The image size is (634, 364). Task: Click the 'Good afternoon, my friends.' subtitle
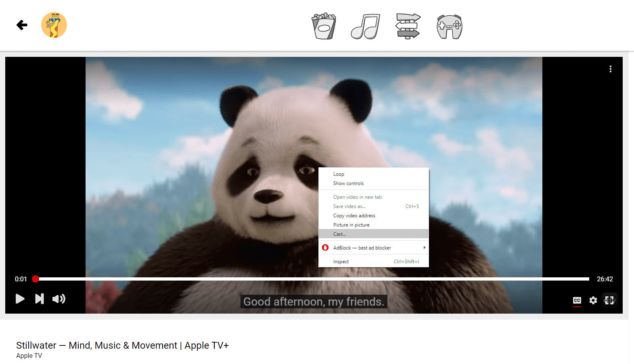[x=314, y=302]
